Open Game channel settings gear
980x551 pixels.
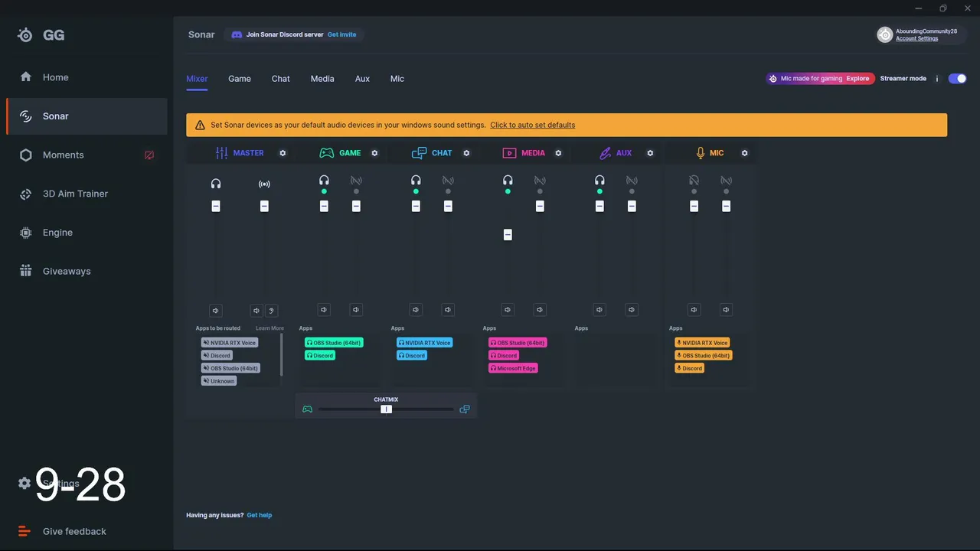pyautogui.click(x=374, y=153)
